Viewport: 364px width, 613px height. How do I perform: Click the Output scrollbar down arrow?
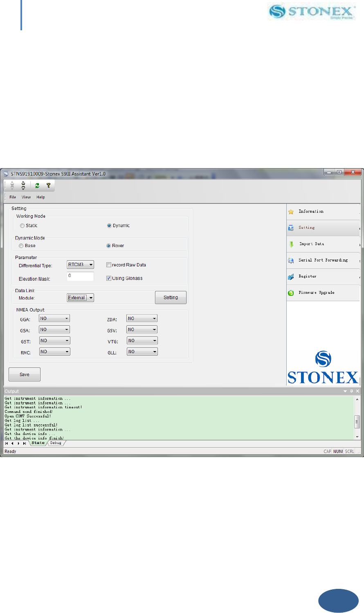click(x=357, y=437)
